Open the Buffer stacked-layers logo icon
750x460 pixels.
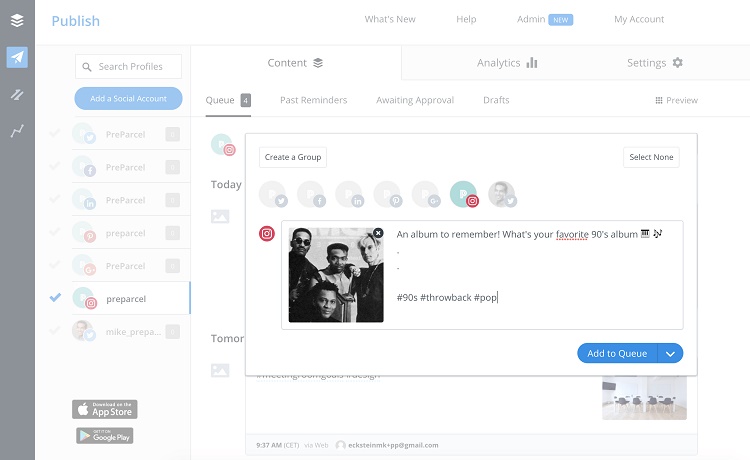point(17,21)
